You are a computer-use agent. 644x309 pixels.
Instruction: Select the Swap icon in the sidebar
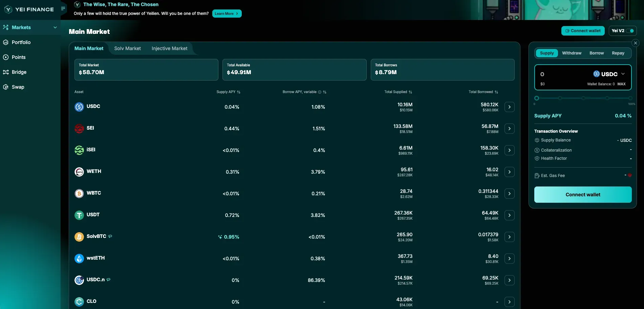(5, 87)
